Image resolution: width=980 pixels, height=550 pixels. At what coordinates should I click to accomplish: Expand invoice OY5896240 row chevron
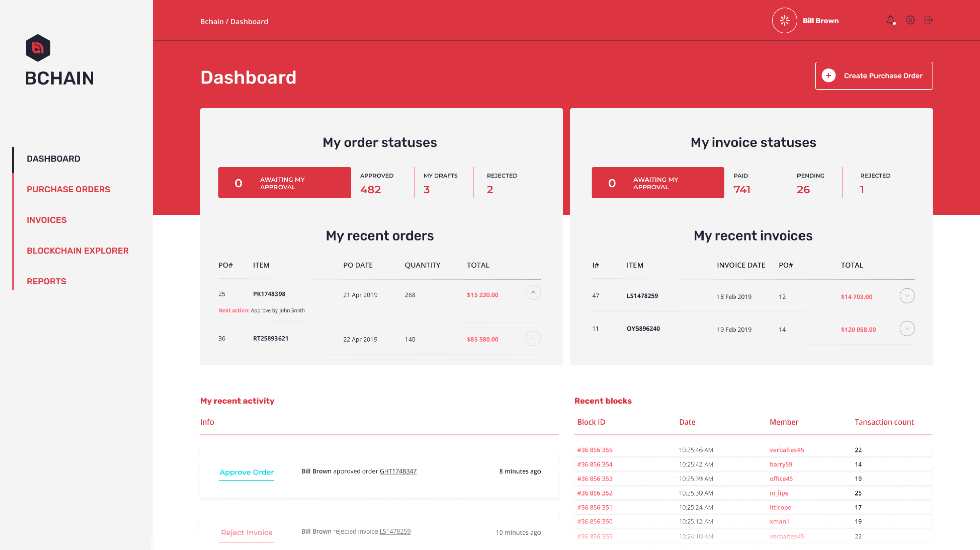[x=907, y=328]
